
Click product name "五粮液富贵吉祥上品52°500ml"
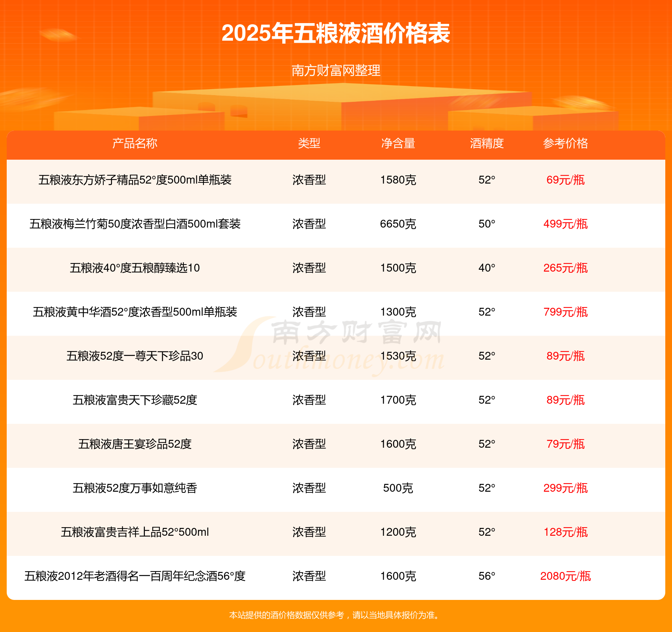coord(135,532)
